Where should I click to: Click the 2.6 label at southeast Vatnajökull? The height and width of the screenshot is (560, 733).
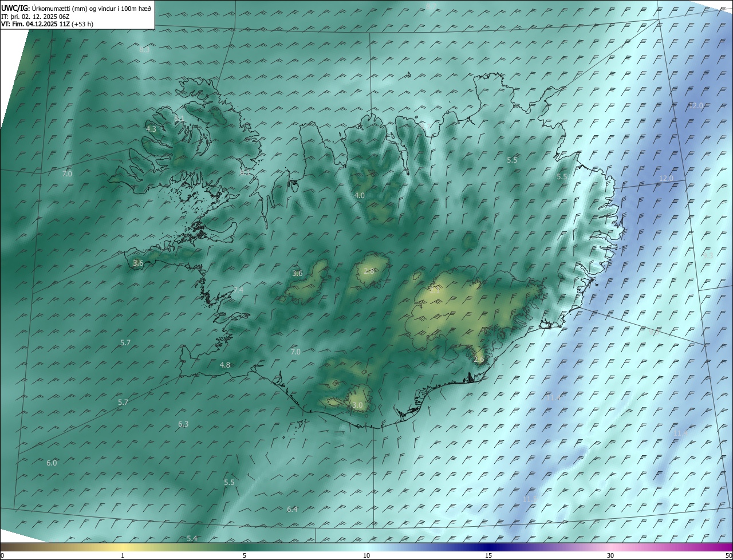coord(479,360)
